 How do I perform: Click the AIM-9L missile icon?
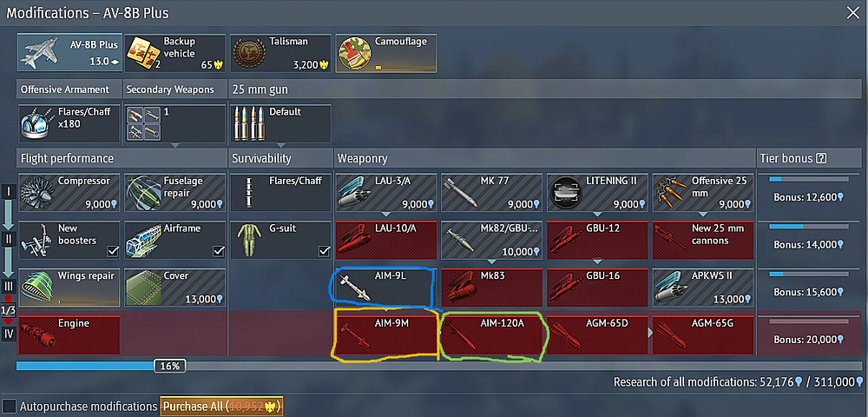(x=355, y=288)
